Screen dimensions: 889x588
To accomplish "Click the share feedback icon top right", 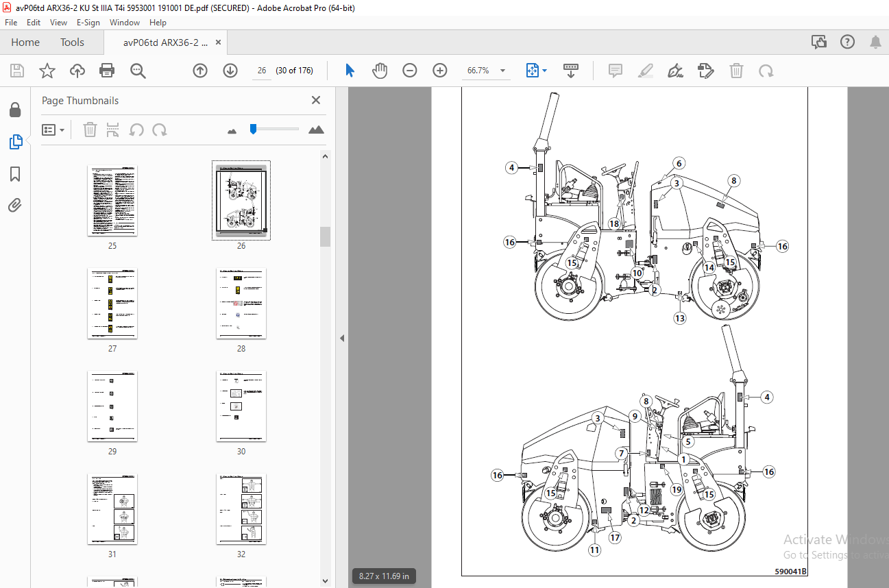I will 819,42.
